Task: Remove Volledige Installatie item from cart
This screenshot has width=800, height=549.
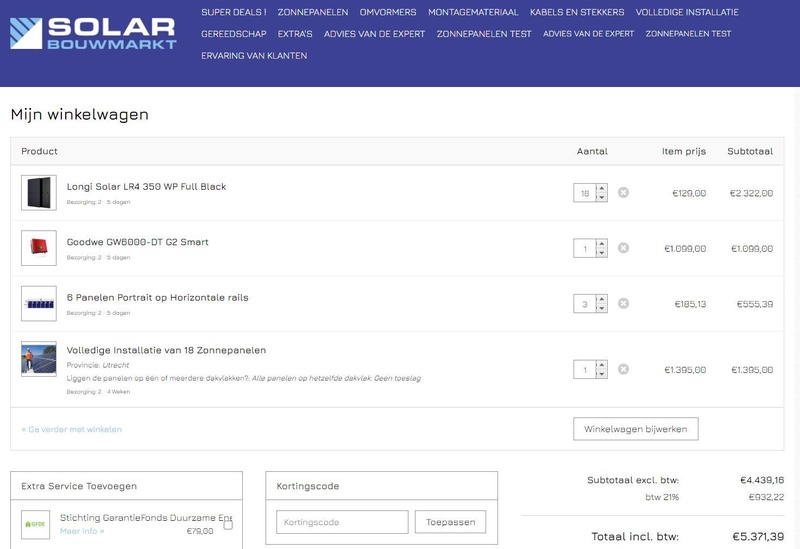Action: (623, 369)
